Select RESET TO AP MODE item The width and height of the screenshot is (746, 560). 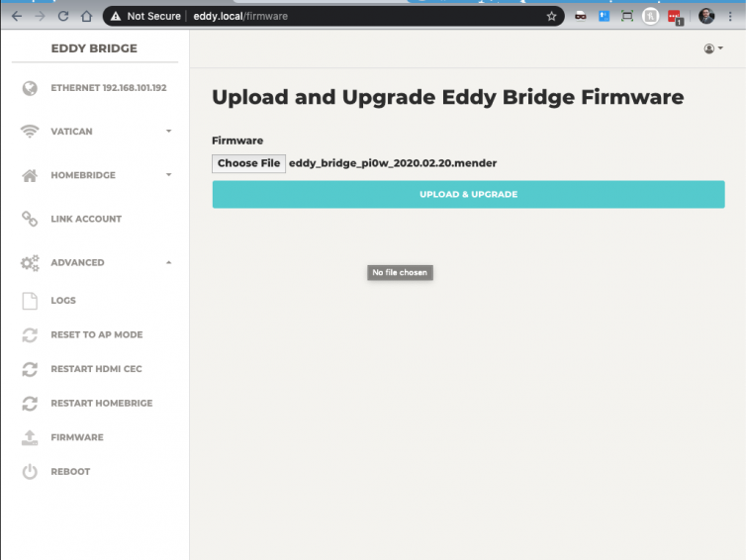point(95,335)
